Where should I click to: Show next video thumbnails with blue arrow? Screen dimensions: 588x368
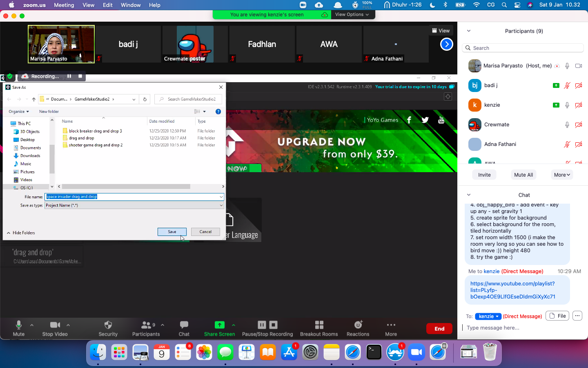tap(447, 44)
